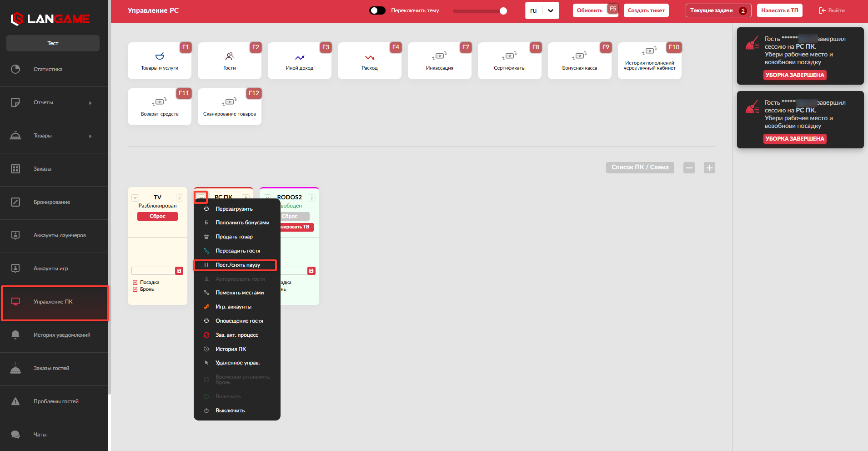Open Аккаунты лаунчеров in the sidebar
Image resolution: width=868 pixels, height=451 pixels.
click(54, 235)
